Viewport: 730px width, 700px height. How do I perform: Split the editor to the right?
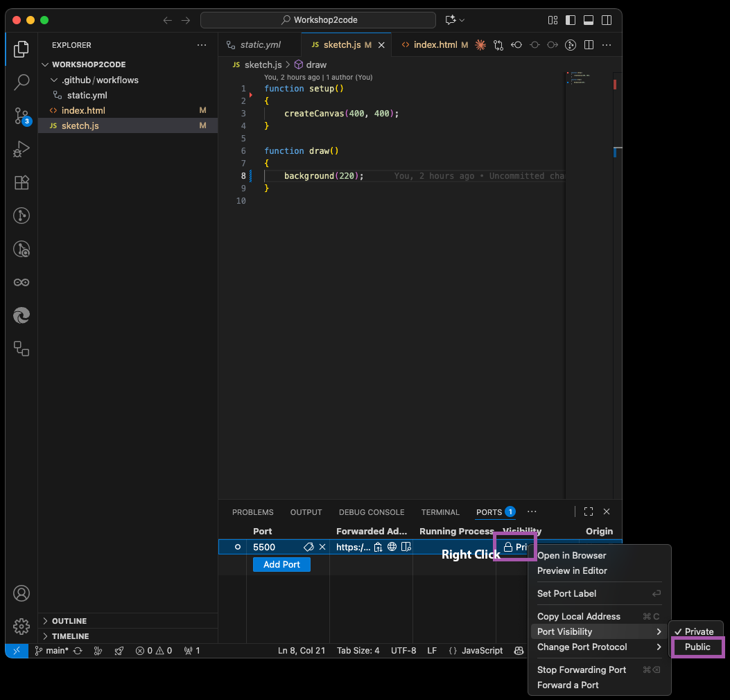click(x=589, y=44)
